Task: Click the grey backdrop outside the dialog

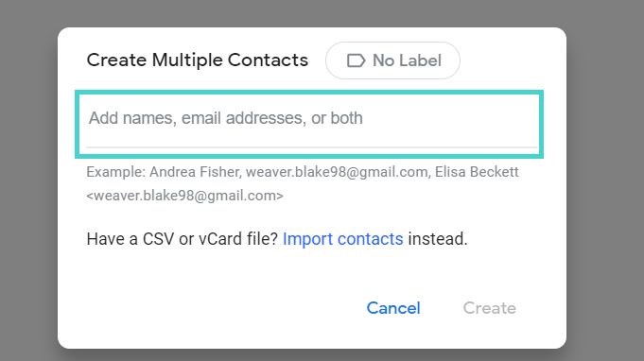Action: click(x=28, y=180)
